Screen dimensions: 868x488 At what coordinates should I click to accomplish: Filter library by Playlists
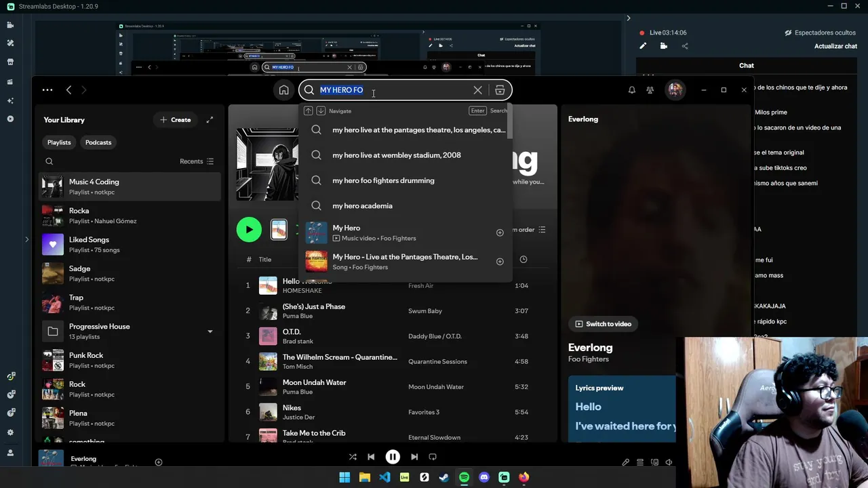pos(59,142)
